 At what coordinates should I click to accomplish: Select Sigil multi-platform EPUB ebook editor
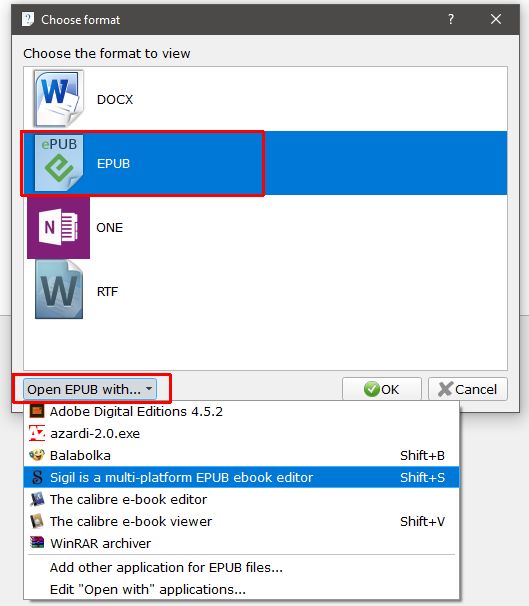[x=241, y=477]
